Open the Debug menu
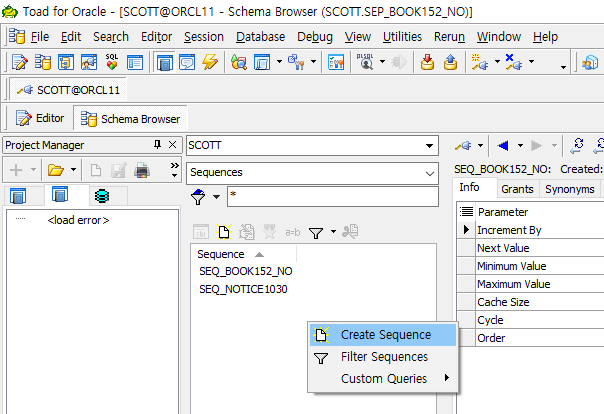Image resolution: width=604 pixels, height=414 pixels. (315, 37)
